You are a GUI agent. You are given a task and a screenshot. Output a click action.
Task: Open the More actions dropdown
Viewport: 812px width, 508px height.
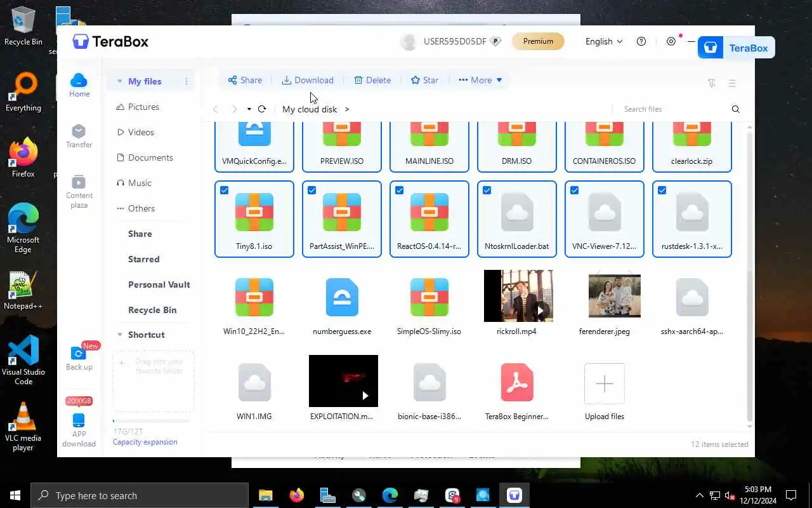pos(480,80)
